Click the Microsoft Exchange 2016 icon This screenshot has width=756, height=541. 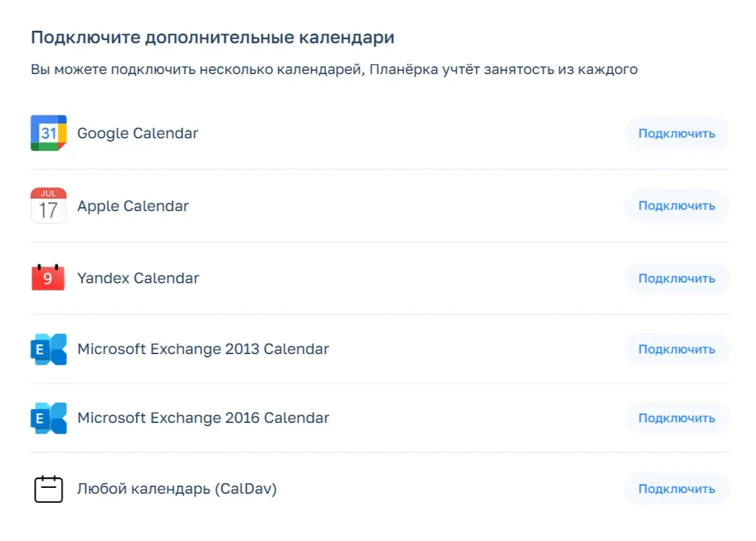pyautogui.click(x=49, y=418)
